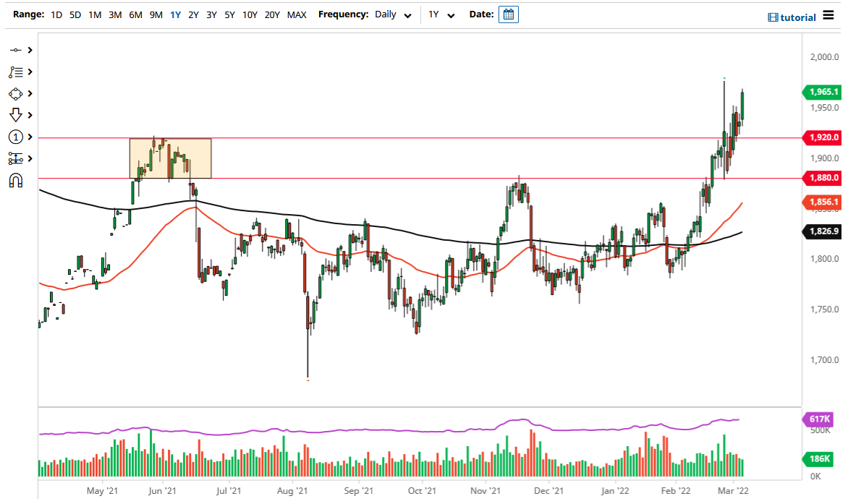Click the Aug '21 date axis label
The image size is (848, 504).
tap(292, 490)
